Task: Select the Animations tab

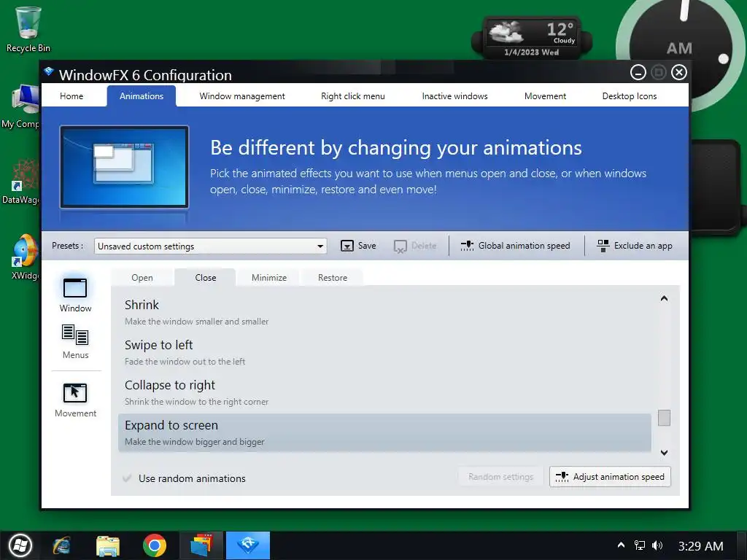Action: [x=142, y=96]
